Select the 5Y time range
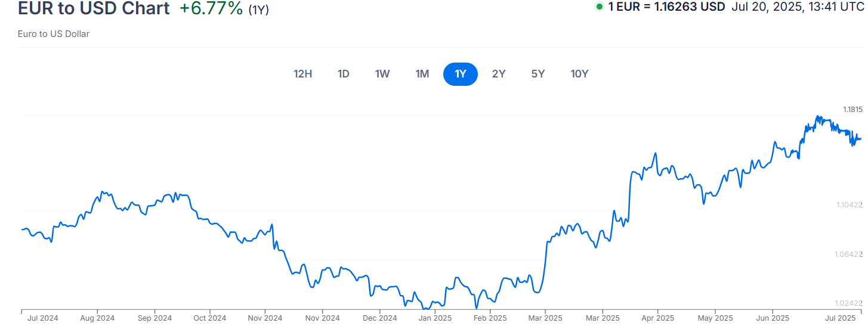The height and width of the screenshot is (329, 868). [x=538, y=74]
